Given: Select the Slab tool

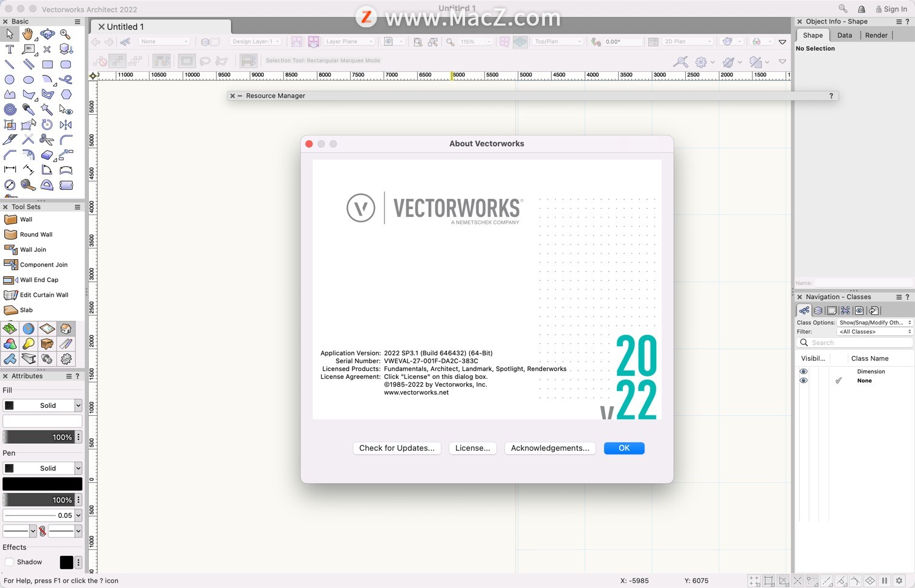Looking at the screenshot, I should click(18, 310).
